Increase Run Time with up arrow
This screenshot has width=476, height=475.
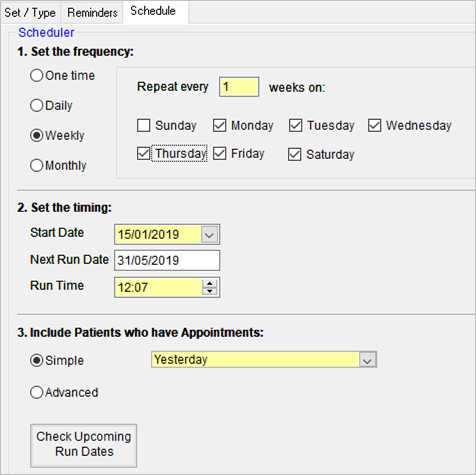210,283
